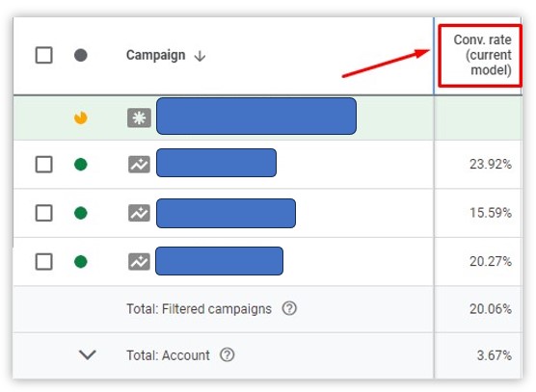This screenshot has width=536, height=392.
Task: Open help icon beside Total: Filtered campaigns
Action: (289, 308)
